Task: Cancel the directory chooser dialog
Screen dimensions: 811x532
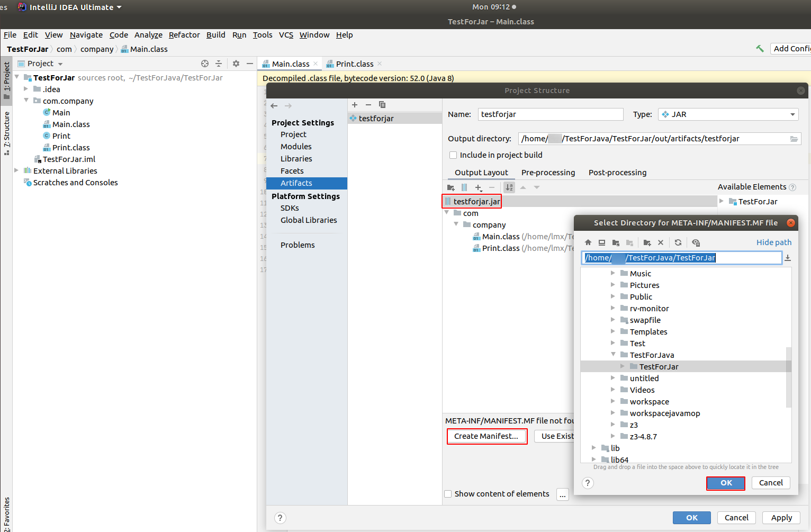Action: (771, 483)
